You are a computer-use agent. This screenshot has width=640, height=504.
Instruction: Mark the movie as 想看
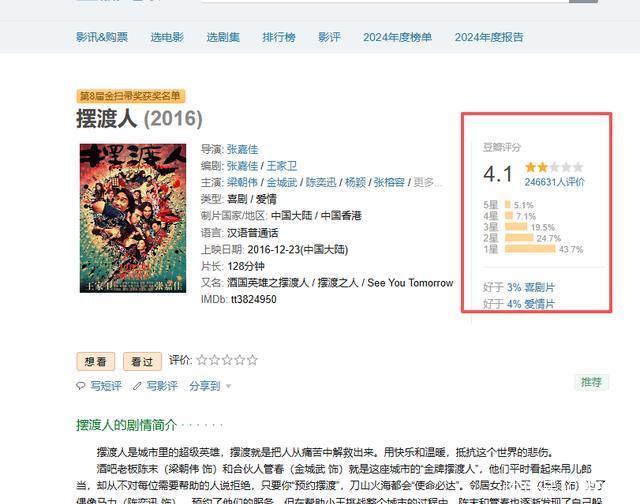point(96,362)
